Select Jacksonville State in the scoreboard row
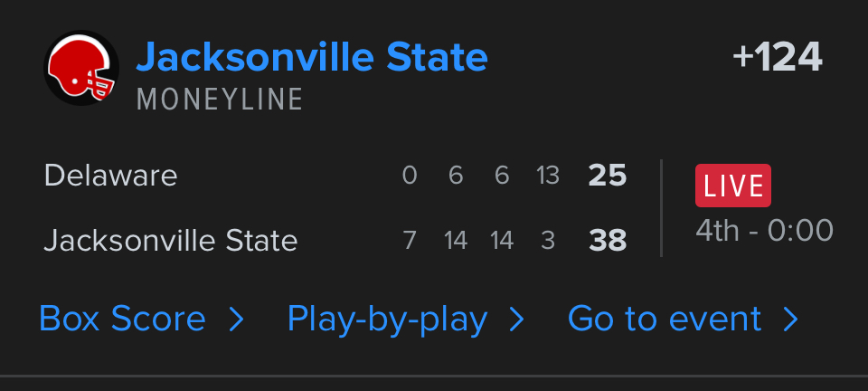The width and height of the screenshot is (868, 391). coord(171,240)
